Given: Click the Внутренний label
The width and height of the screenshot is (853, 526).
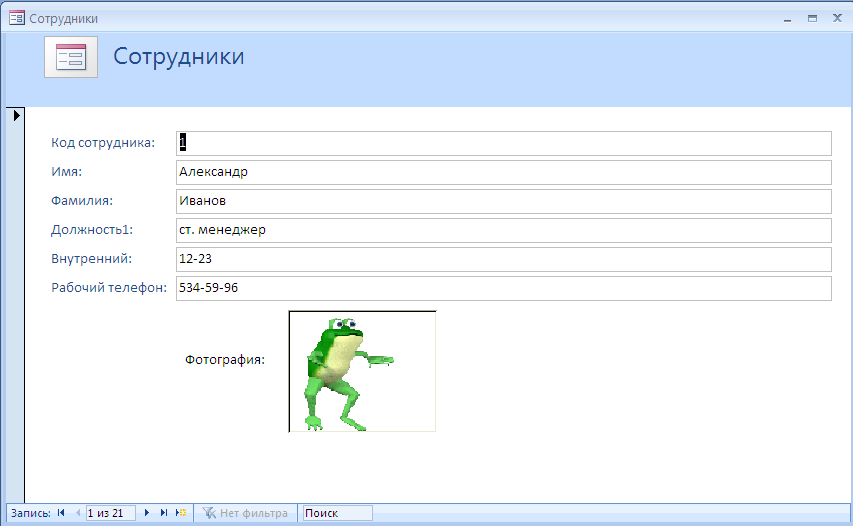Looking at the screenshot, I should point(91,258).
